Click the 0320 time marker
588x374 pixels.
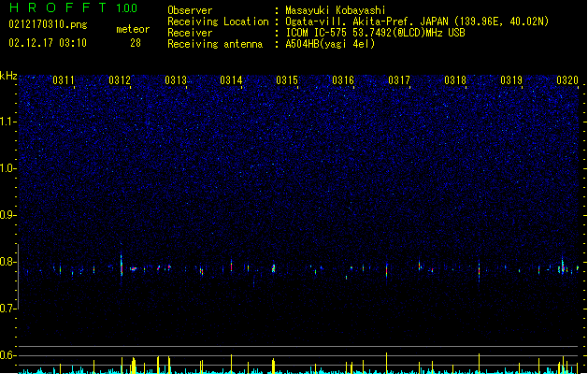tap(567, 80)
